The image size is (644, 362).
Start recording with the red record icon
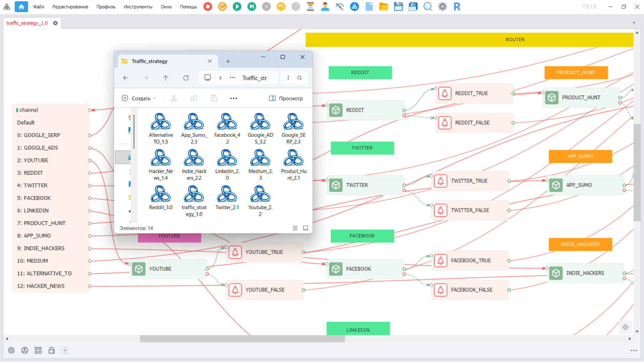208,7
